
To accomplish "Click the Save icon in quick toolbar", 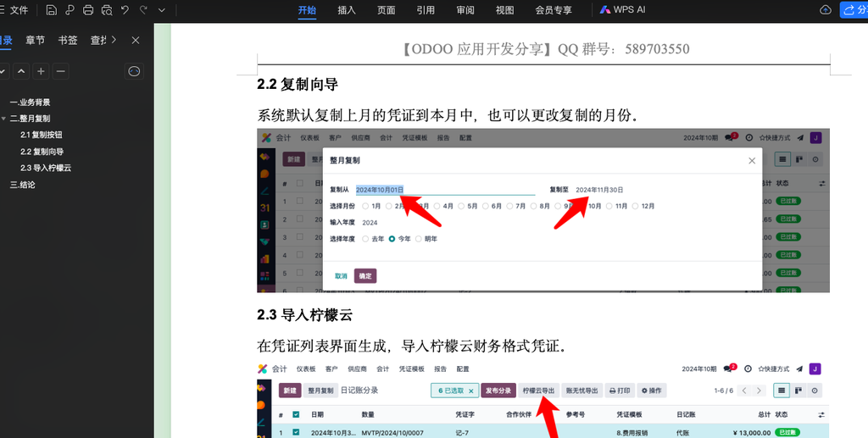I will coord(51,10).
